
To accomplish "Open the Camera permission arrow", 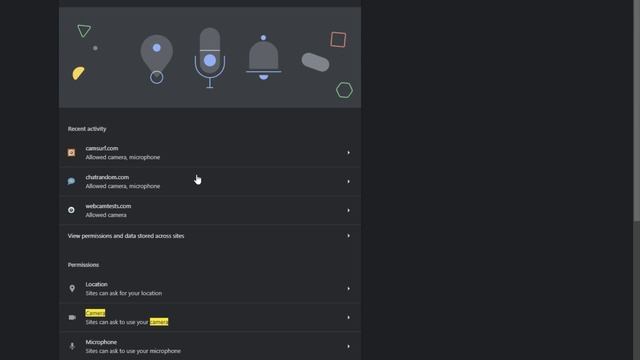I will click(x=349, y=317).
